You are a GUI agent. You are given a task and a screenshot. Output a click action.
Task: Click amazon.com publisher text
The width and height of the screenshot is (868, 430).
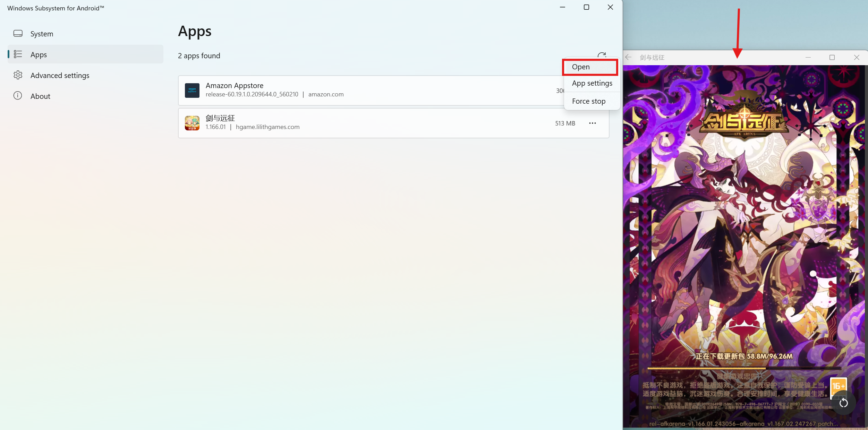326,94
